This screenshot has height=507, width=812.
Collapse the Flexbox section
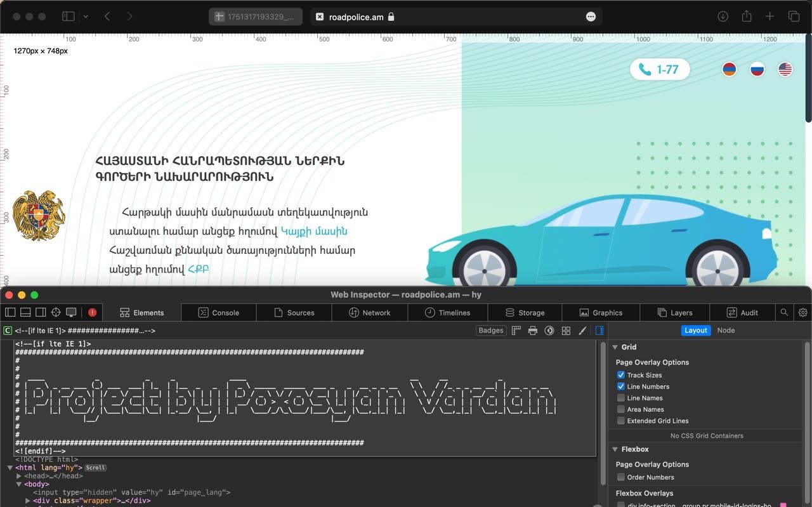(615, 449)
